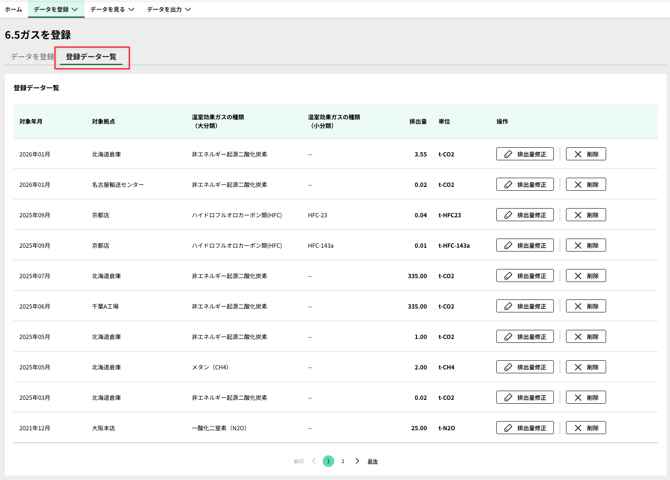Click the X delete icon for 名古屋輸送センター row
The width and height of the screenshot is (670, 480).
pos(578,185)
